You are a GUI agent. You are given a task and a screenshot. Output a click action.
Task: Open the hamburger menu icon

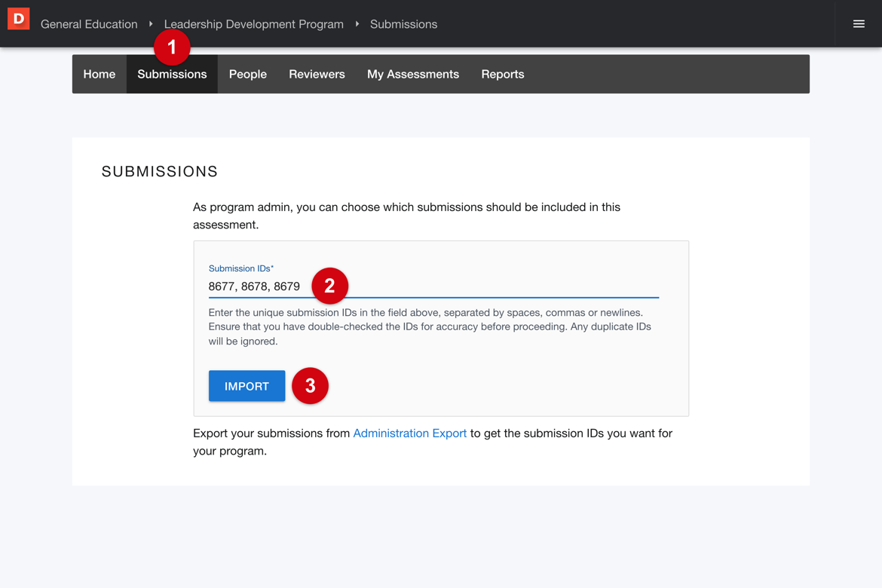[859, 23]
